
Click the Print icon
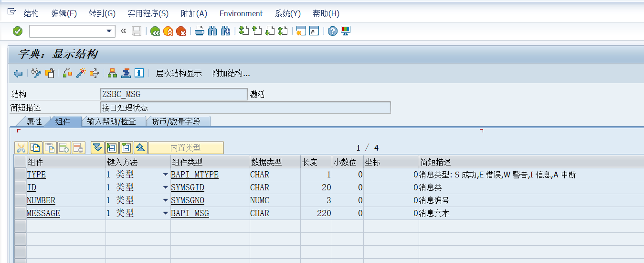[200, 31]
